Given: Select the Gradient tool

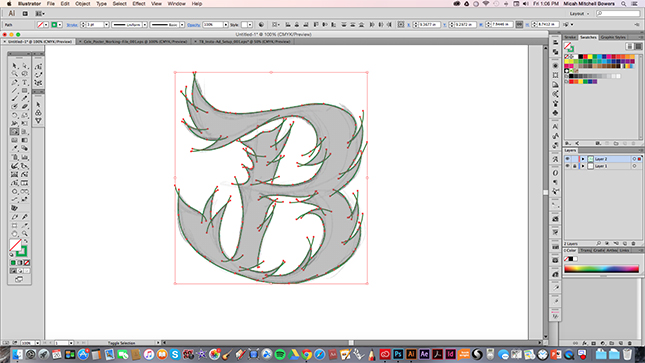Looking at the screenshot, I should pyautogui.click(x=25, y=140).
